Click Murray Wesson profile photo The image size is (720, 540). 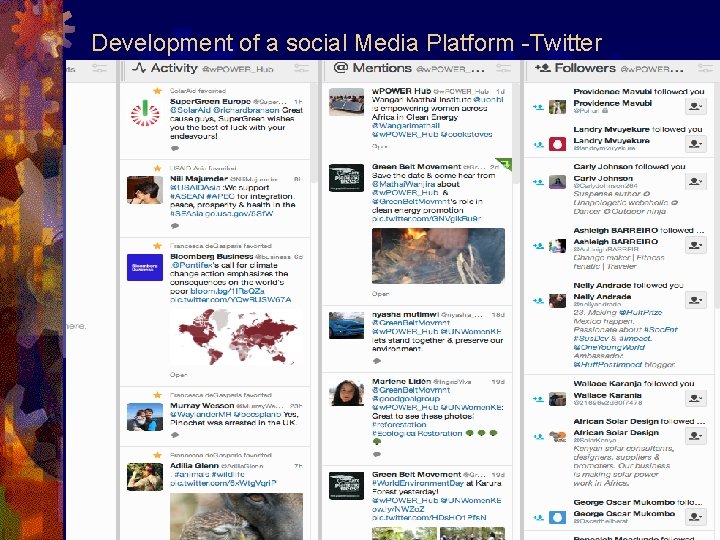click(145, 417)
